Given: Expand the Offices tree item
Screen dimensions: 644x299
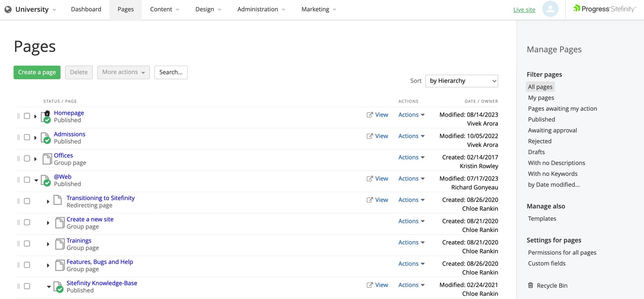Looking at the screenshot, I should (36, 158).
